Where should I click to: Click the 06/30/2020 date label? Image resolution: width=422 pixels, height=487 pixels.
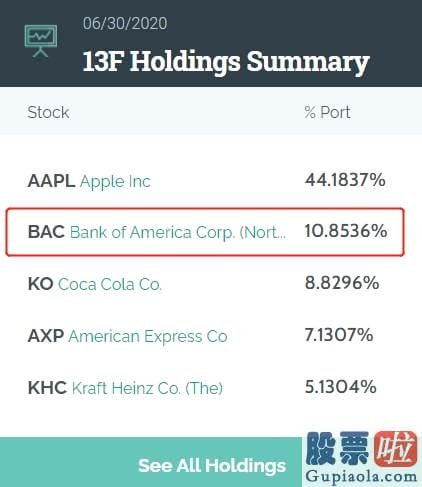coord(125,24)
